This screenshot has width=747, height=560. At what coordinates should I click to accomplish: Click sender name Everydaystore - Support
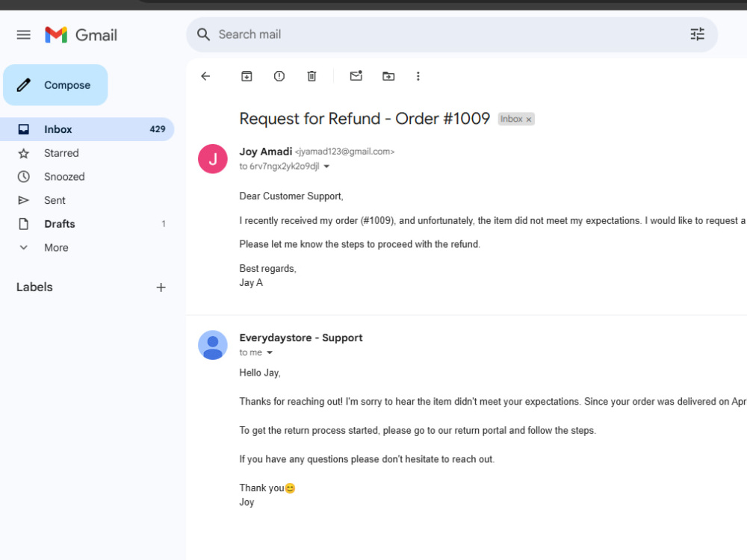[x=300, y=337]
